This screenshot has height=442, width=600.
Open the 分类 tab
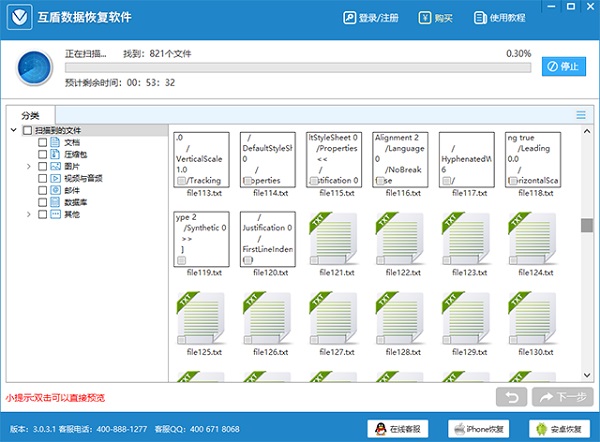(31, 115)
